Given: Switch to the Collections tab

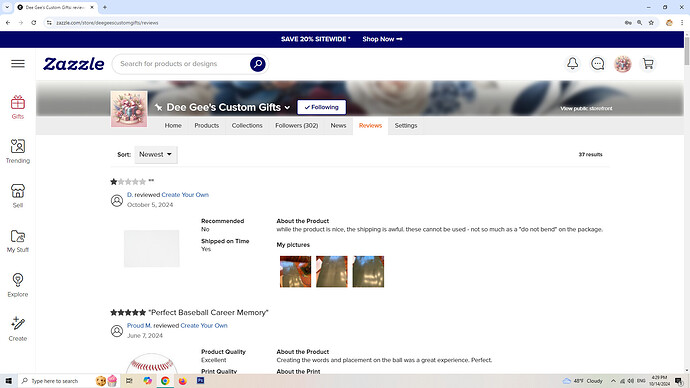Looking at the screenshot, I should [x=247, y=125].
